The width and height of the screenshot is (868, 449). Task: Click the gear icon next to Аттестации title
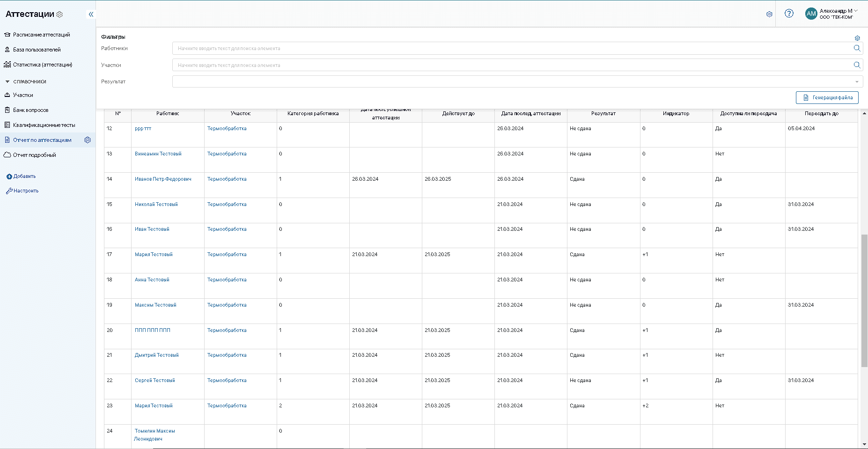(59, 15)
